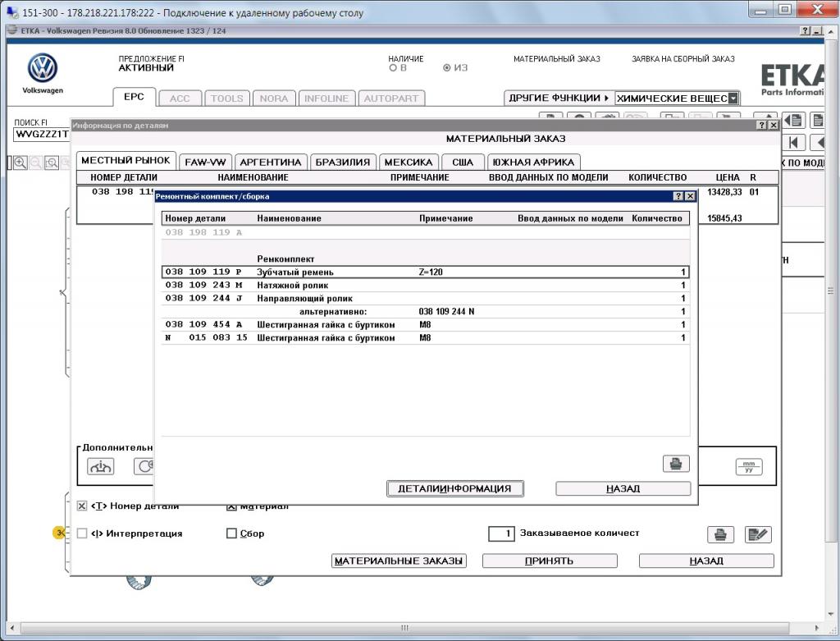This screenshot has width=840, height=641.
Task: Click the grayed zoom-out magnifier icon
Action: pyautogui.click(x=36, y=163)
